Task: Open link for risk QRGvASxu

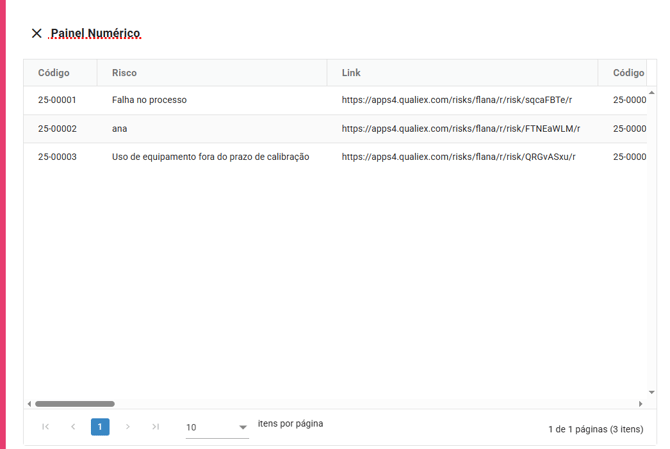Action: 458,157
